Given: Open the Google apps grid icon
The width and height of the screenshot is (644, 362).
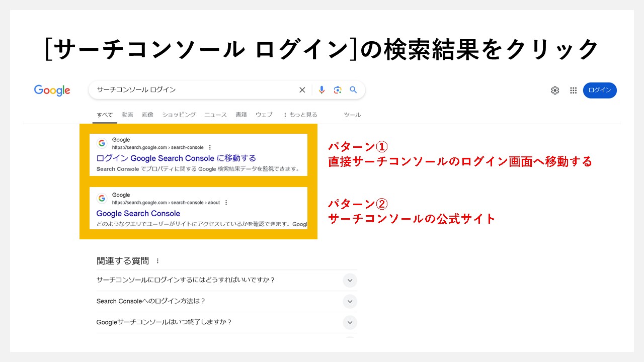Looking at the screenshot, I should [573, 90].
